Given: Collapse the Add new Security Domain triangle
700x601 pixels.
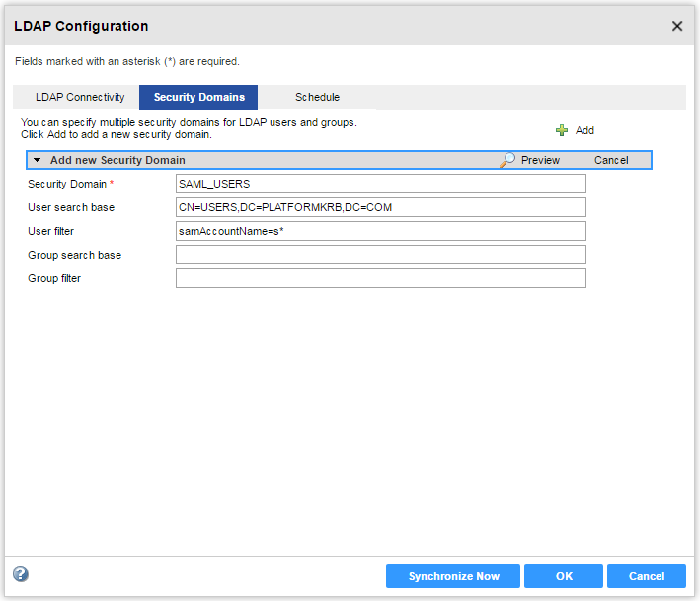Looking at the screenshot, I should (37, 160).
